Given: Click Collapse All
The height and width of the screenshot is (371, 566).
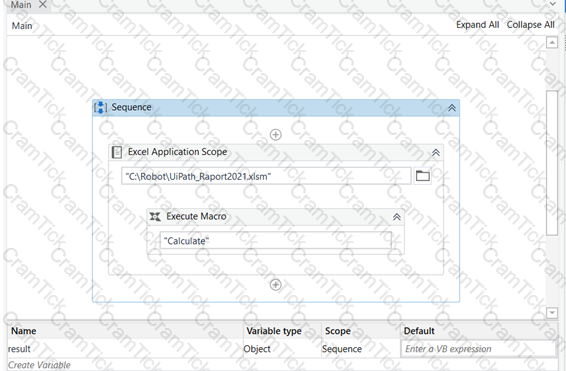Looking at the screenshot, I should click(530, 25).
